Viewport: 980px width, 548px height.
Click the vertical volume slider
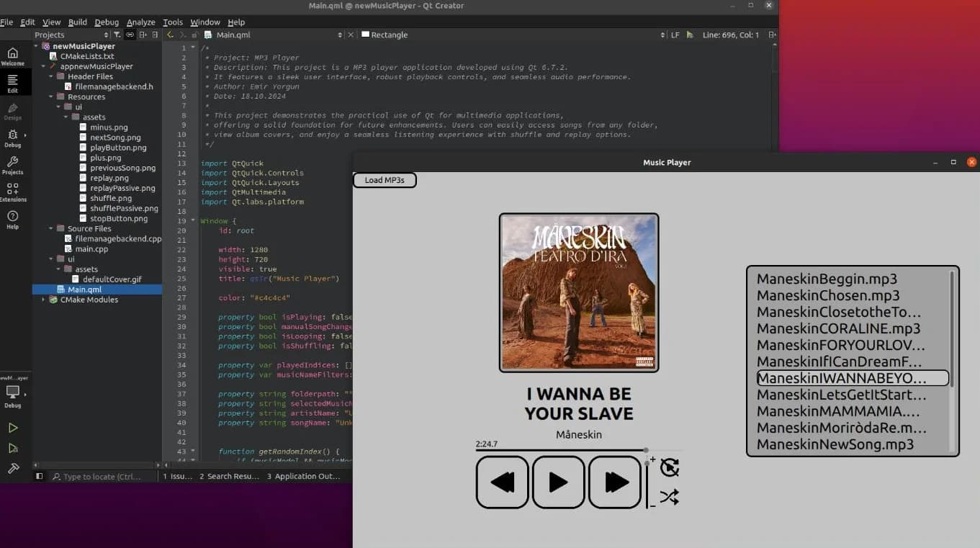click(647, 484)
